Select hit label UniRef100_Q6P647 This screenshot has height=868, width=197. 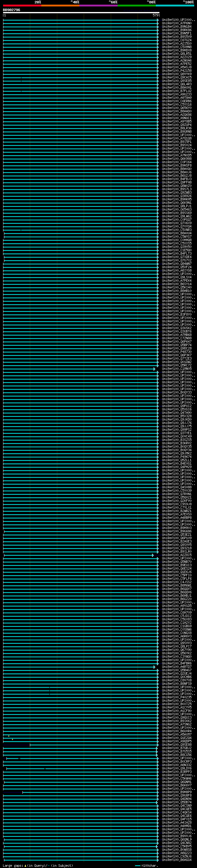point(177,342)
